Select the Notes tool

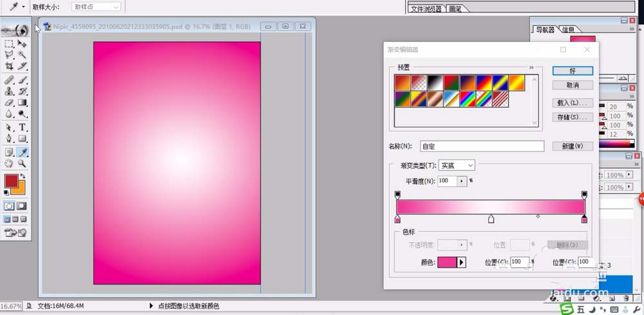tap(9, 153)
